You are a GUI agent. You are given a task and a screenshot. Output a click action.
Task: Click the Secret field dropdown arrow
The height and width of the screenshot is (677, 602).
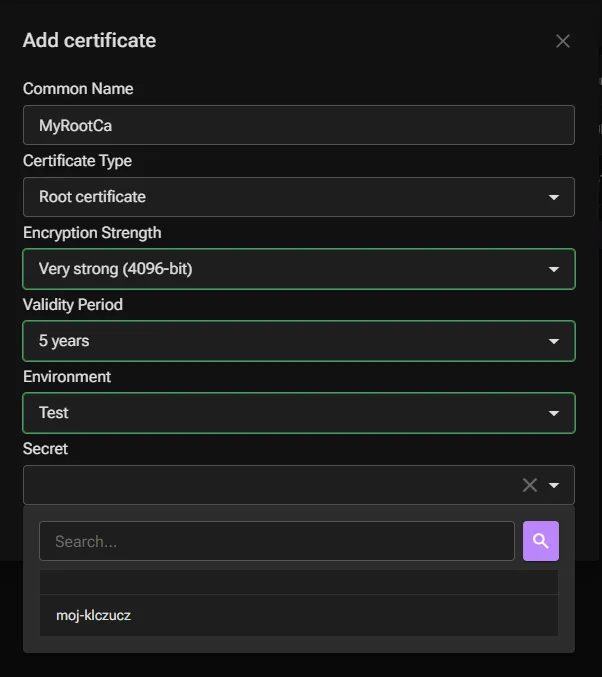click(x=554, y=485)
